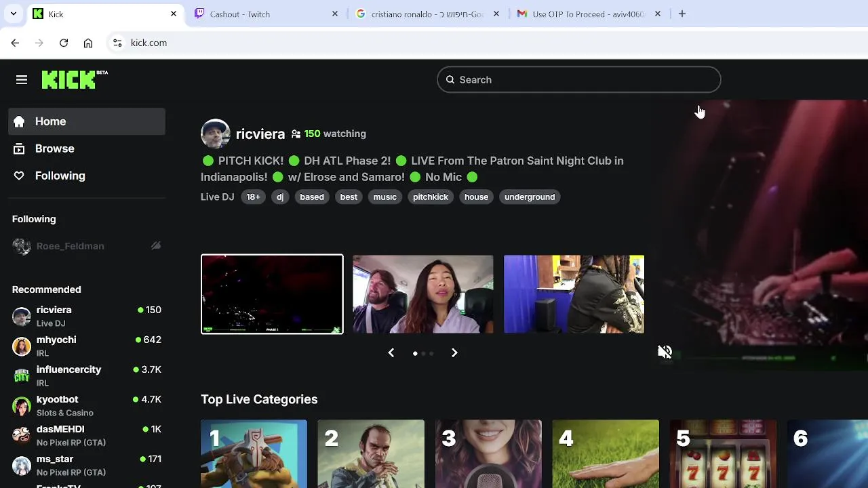Viewport: 868px width, 488px height.
Task: Open the number 5 slots category card
Action: tap(723, 453)
